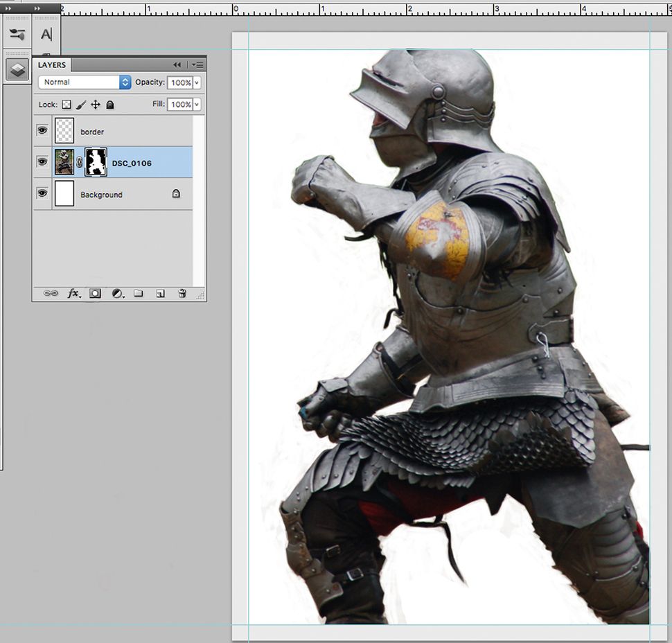The height and width of the screenshot is (643, 672).
Task: Open the adjustment layer icon menu
Action: 116,293
